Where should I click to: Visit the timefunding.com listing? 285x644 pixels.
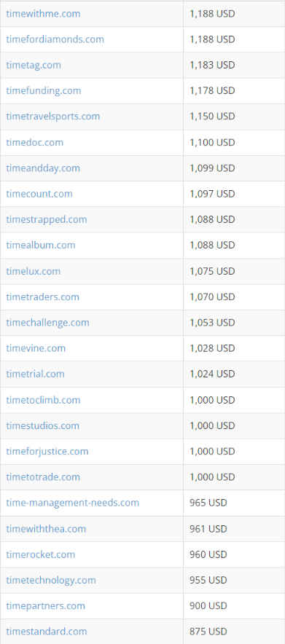point(44,90)
